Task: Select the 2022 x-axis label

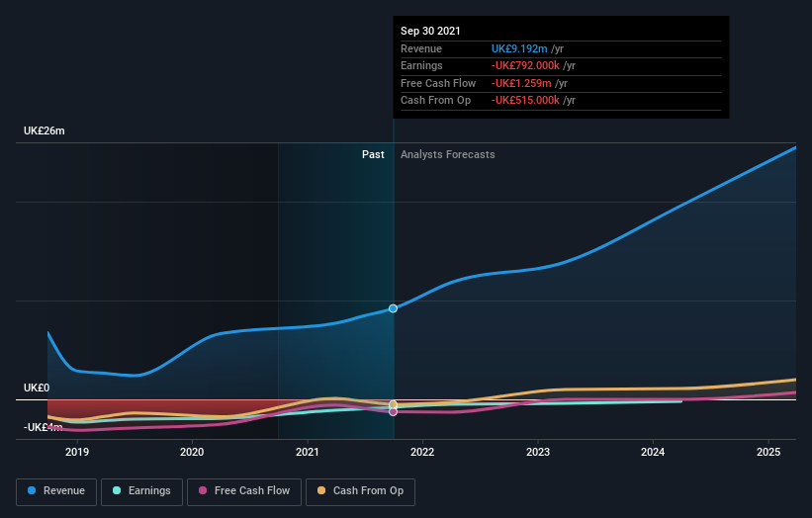Action: click(422, 452)
